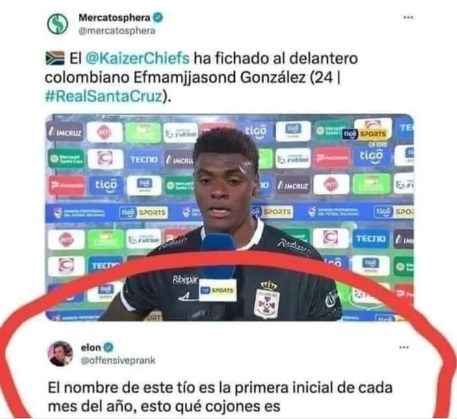Screen dimensions: 457x419
Task: Open Mercatosphera's green profile avatar
Action: [57, 24]
